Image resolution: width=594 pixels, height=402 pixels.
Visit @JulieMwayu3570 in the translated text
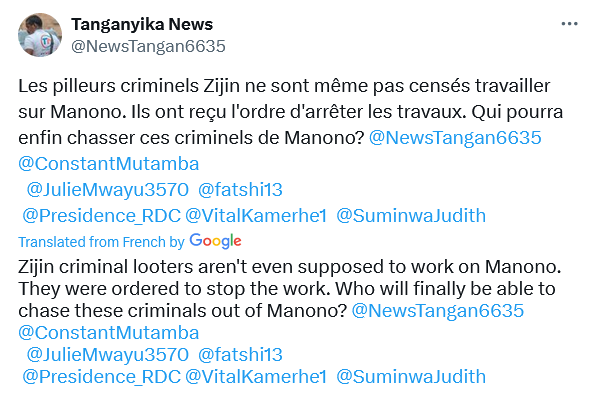point(108,355)
